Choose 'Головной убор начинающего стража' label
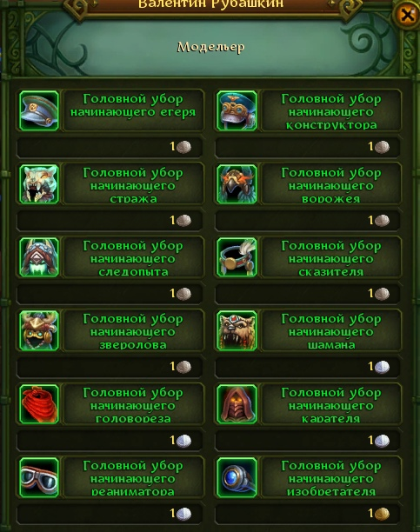This screenshot has height=532, width=420. click(133, 186)
